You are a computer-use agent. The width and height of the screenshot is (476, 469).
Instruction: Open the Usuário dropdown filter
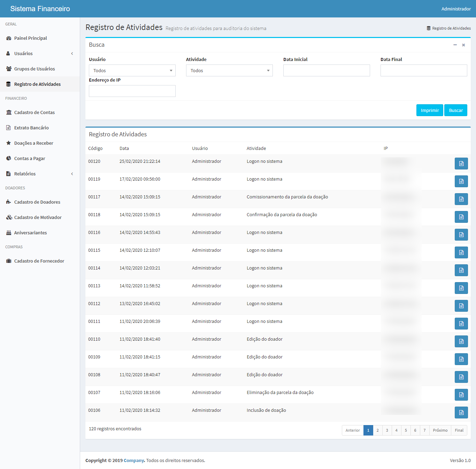(x=132, y=70)
